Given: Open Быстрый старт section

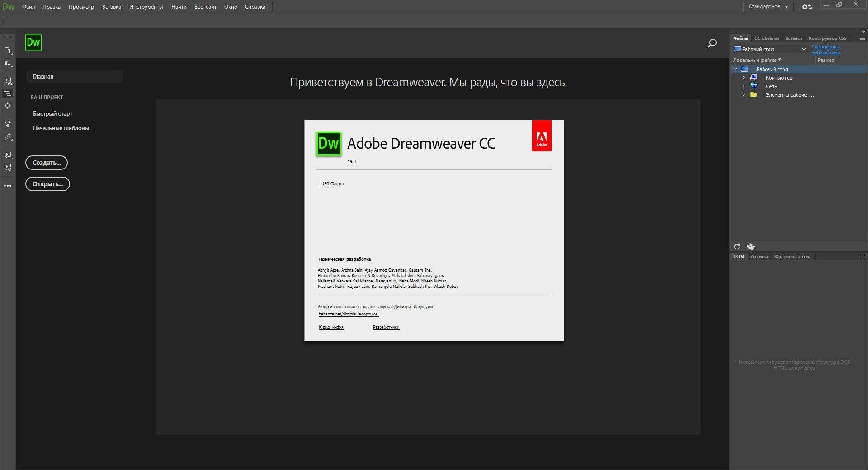Looking at the screenshot, I should [x=52, y=113].
